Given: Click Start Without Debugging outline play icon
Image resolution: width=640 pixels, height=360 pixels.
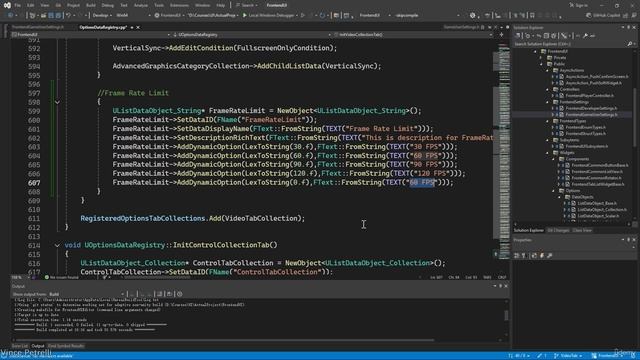Looking at the screenshot, I should pos(303,16).
